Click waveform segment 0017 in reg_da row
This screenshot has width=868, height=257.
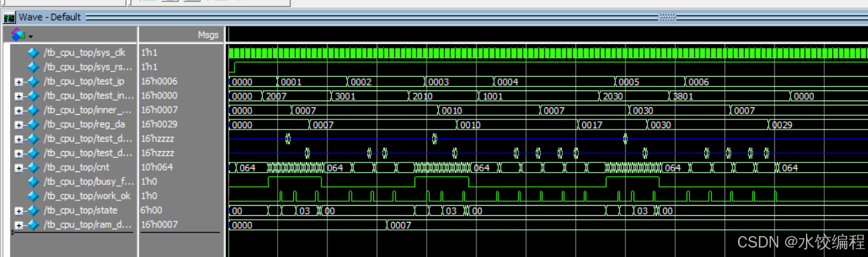click(x=612, y=125)
